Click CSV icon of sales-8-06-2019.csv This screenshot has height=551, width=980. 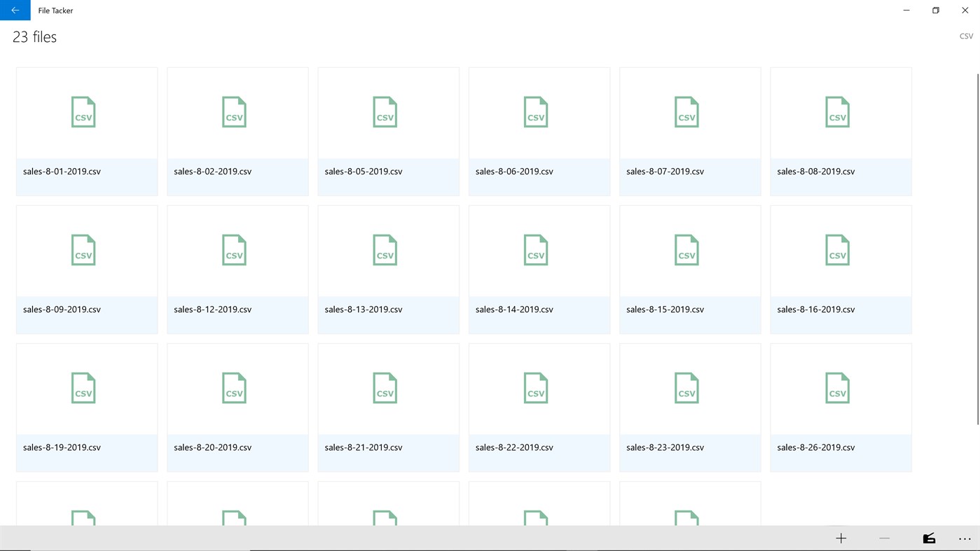click(536, 112)
